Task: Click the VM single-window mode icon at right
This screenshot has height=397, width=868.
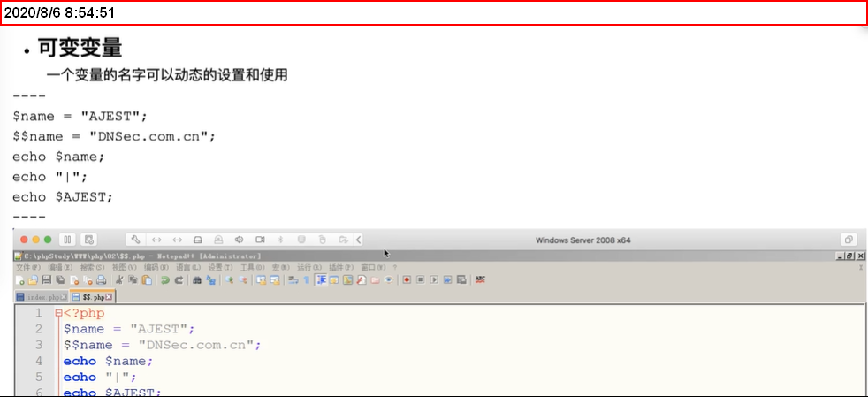Action: click(x=848, y=240)
